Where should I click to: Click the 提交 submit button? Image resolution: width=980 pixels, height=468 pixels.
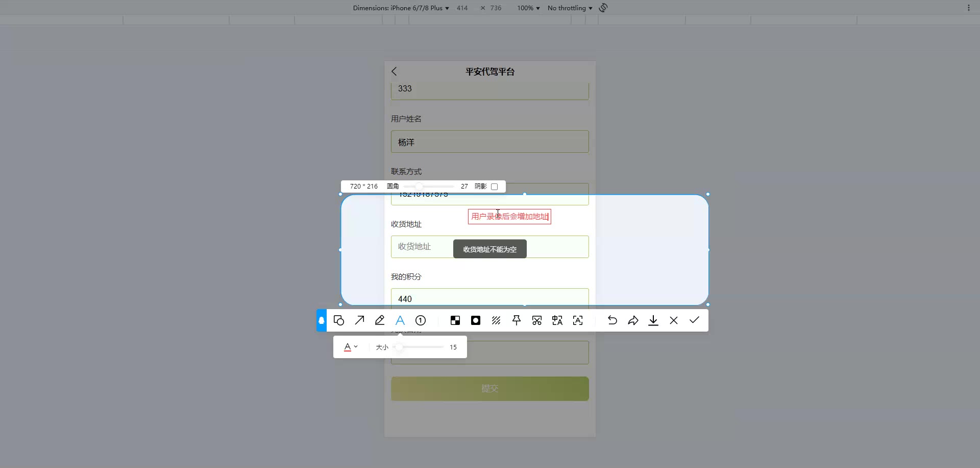click(x=490, y=389)
